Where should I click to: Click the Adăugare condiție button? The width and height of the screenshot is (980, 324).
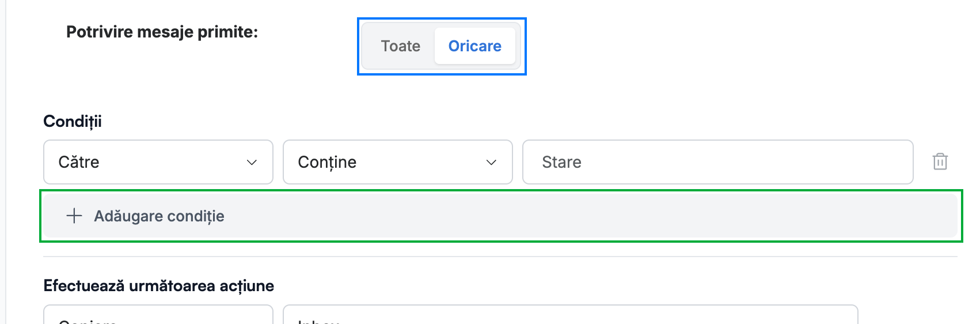500,216
